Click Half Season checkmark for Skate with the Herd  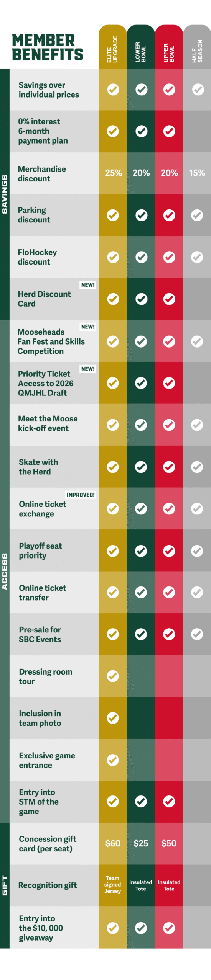(197, 467)
